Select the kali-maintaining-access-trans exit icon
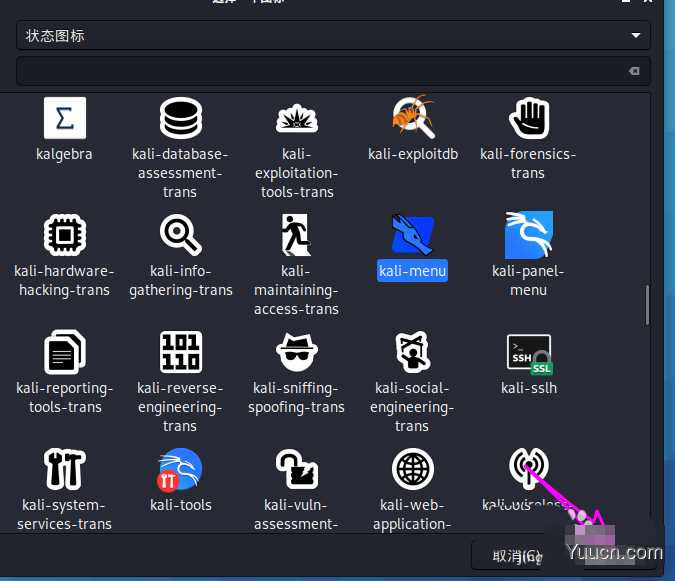The image size is (675, 581). click(x=297, y=235)
